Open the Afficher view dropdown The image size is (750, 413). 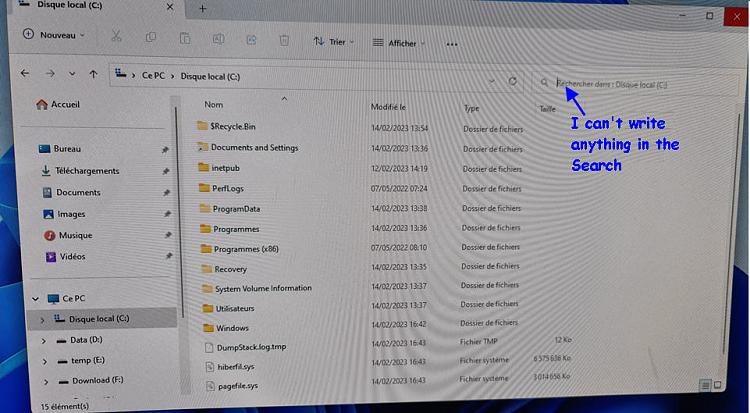(x=398, y=43)
